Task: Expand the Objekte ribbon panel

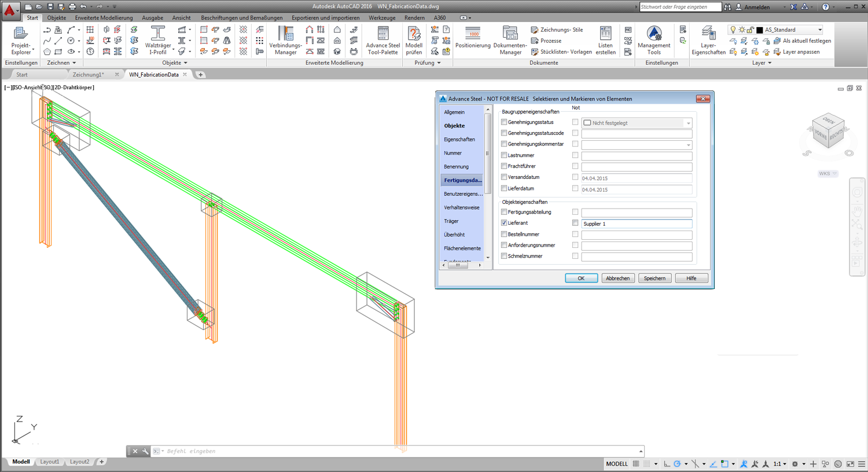Action: (x=175, y=63)
